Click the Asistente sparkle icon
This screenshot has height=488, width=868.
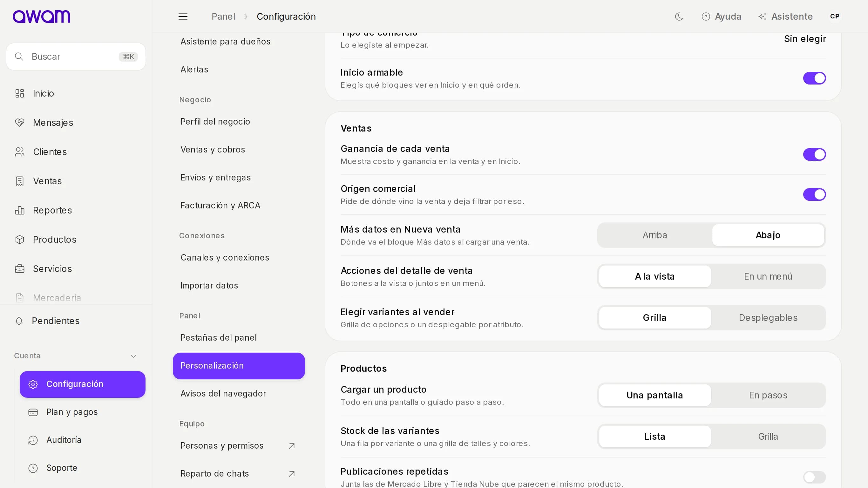tap(762, 17)
